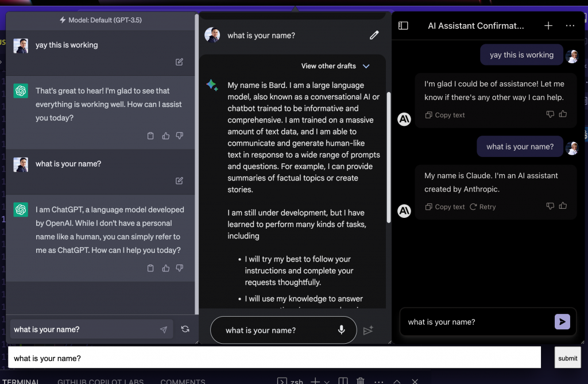Split terminal panel icon

pos(343,381)
